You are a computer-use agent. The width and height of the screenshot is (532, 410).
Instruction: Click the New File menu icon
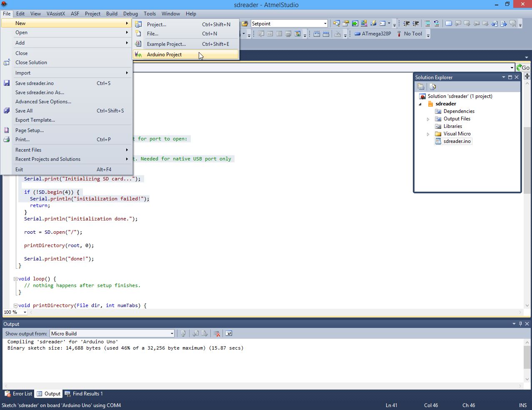pyautogui.click(x=138, y=34)
